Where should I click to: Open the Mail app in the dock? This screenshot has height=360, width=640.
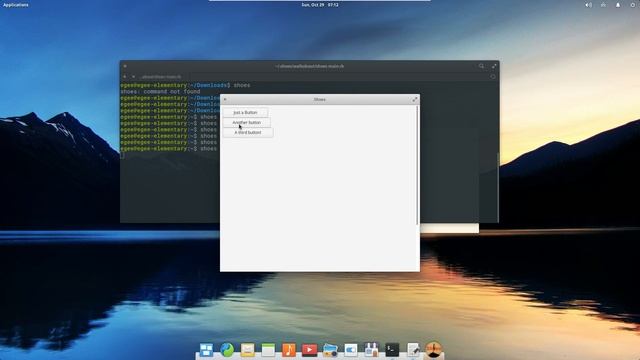[247, 350]
